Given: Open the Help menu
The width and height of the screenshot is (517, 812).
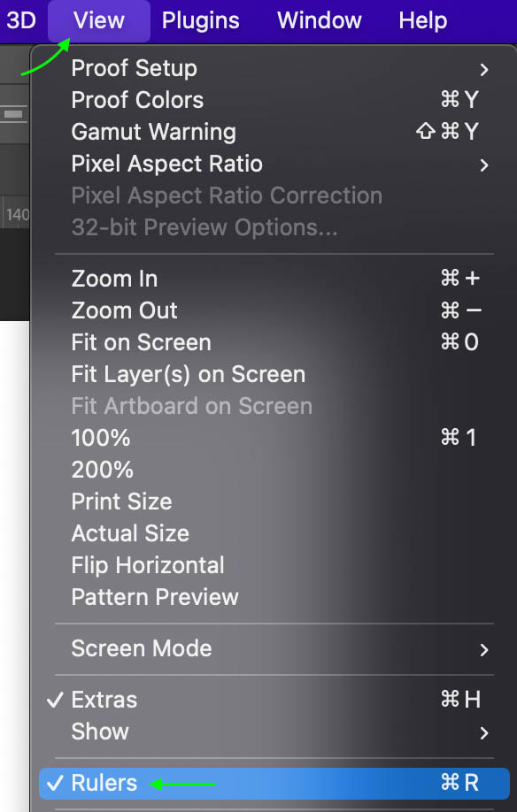Looking at the screenshot, I should [422, 20].
